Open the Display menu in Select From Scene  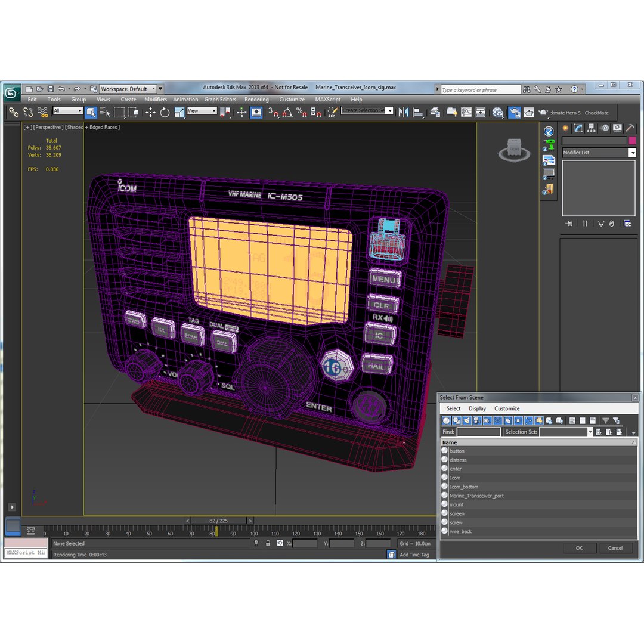(x=477, y=408)
